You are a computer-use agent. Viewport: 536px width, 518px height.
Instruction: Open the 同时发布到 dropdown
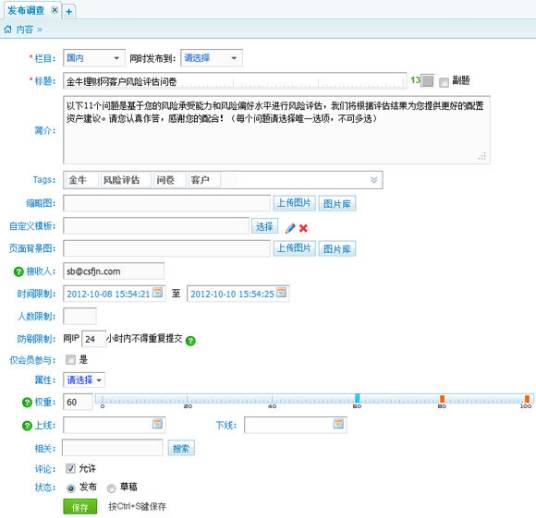pos(211,58)
